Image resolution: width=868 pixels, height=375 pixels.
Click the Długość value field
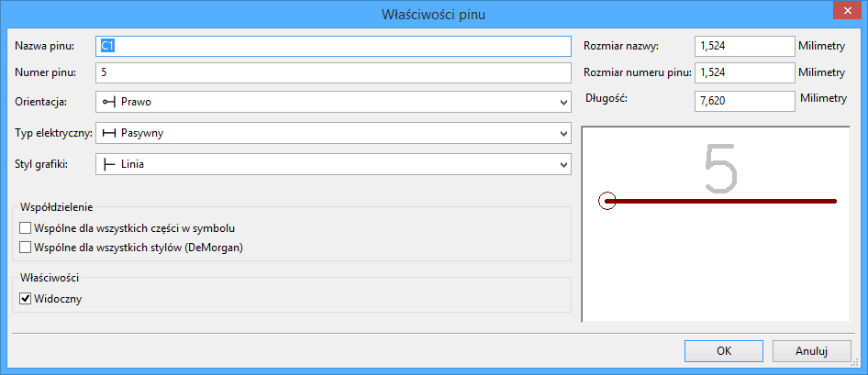[744, 101]
